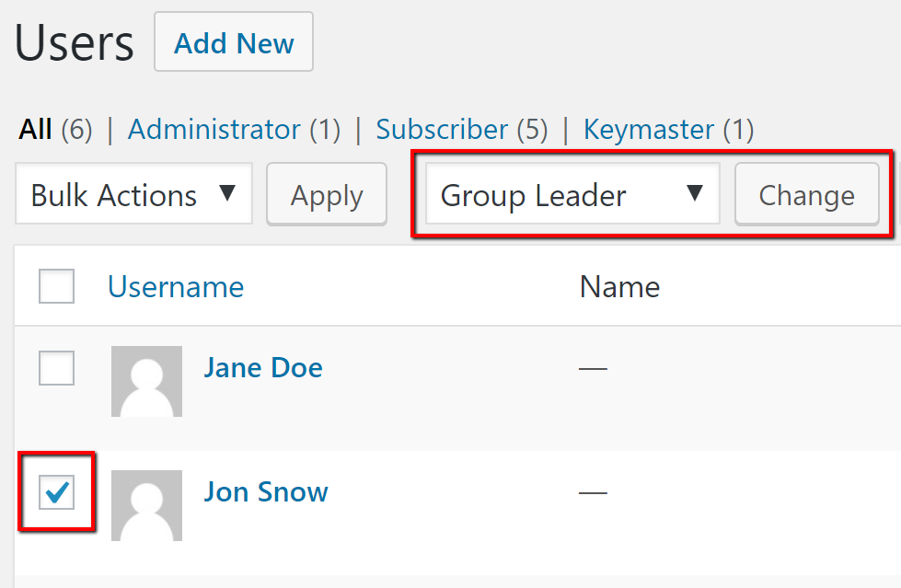Show the All users filter

pos(35,130)
